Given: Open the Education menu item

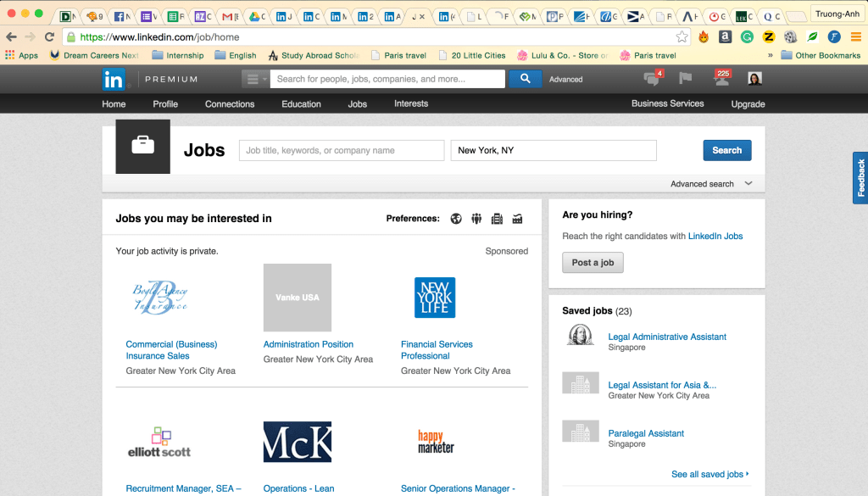Looking at the screenshot, I should point(301,104).
